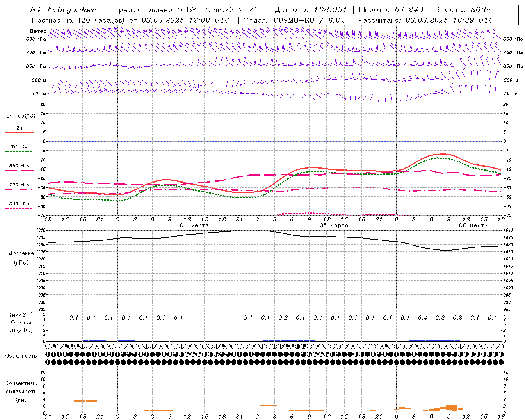Viewport: 525px width, 420px height.
Task: Click the 'Давление' pressure panel label
Action: coord(21,253)
